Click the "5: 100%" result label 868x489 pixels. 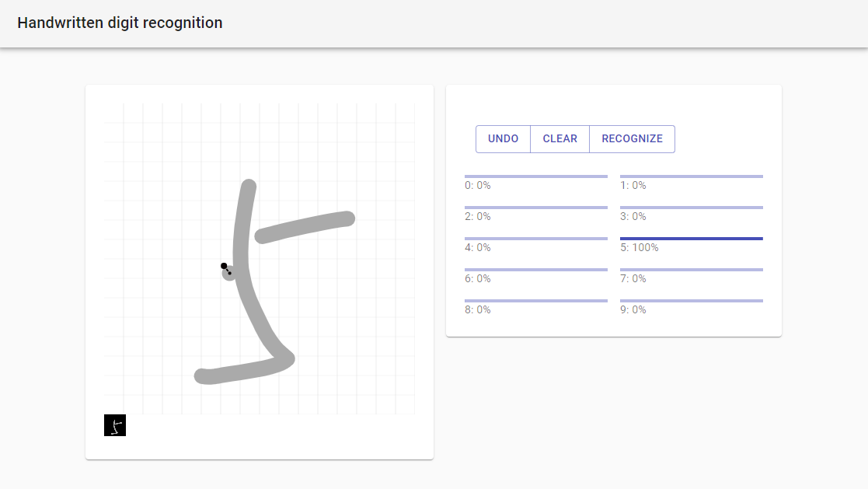tap(640, 248)
